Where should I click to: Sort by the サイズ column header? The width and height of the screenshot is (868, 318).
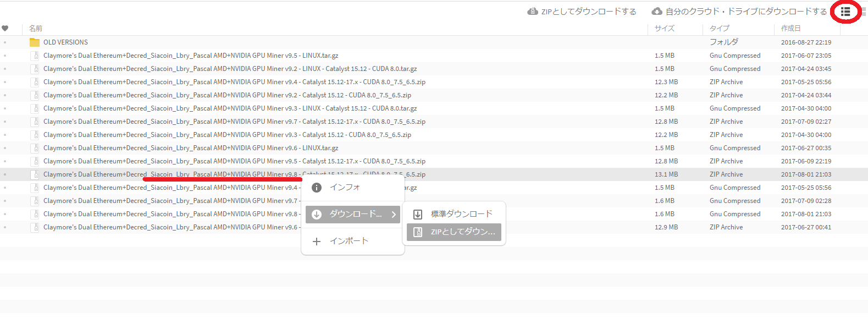pyautogui.click(x=665, y=28)
